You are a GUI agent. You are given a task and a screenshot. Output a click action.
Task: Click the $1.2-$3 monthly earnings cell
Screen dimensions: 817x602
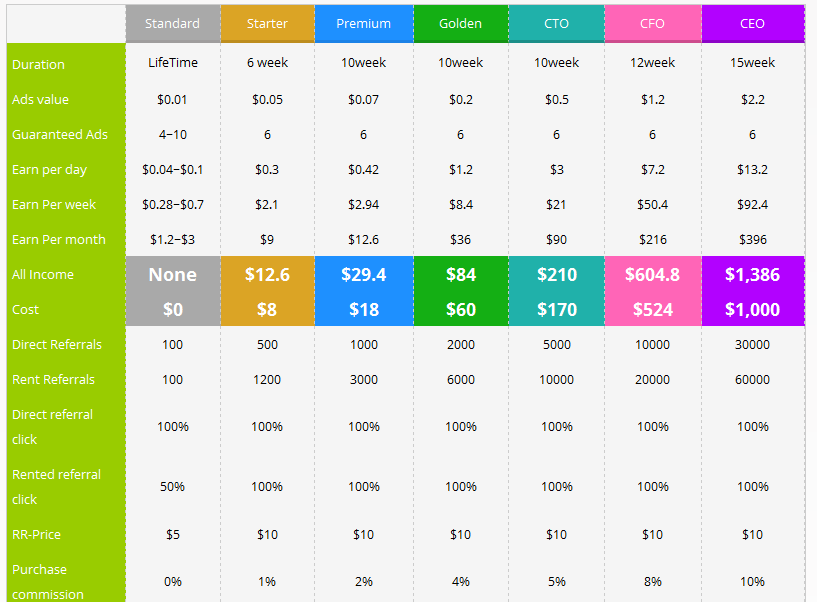[172, 239]
